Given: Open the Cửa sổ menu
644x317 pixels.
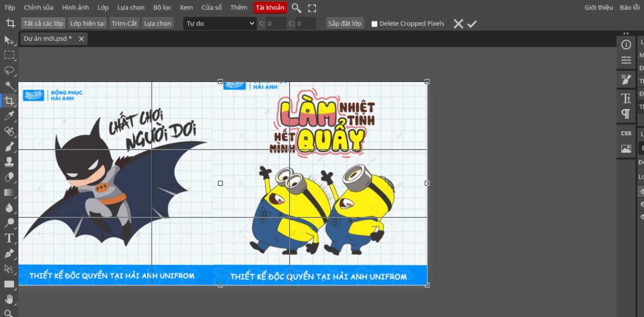Looking at the screenshot, I should (212, 8).
